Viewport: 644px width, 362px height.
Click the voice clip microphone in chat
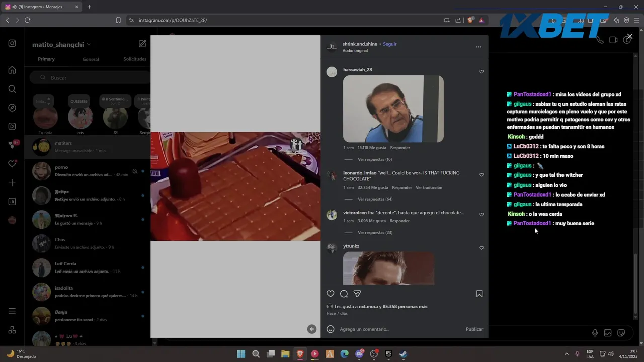(x=595, y=333)
